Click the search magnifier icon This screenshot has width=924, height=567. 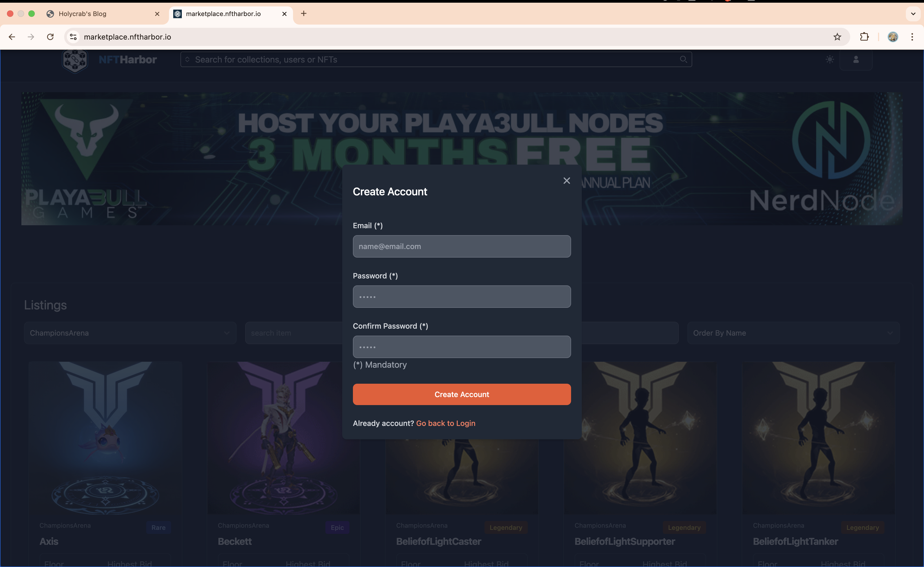684,59
